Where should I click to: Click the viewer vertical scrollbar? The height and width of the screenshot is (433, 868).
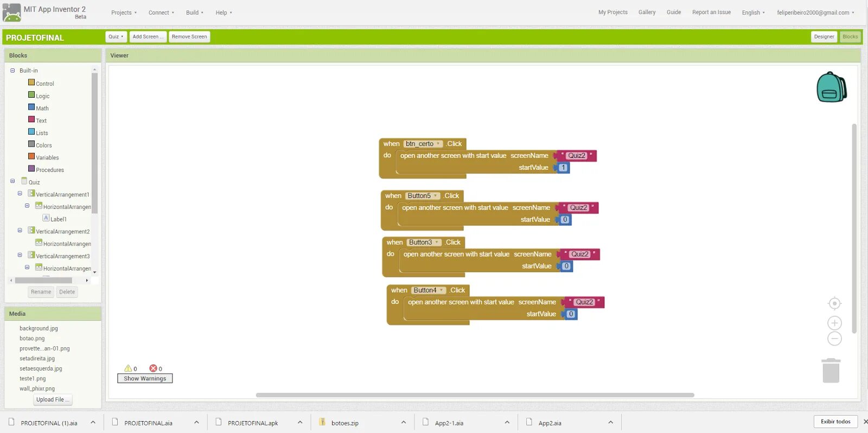(854, 228)
